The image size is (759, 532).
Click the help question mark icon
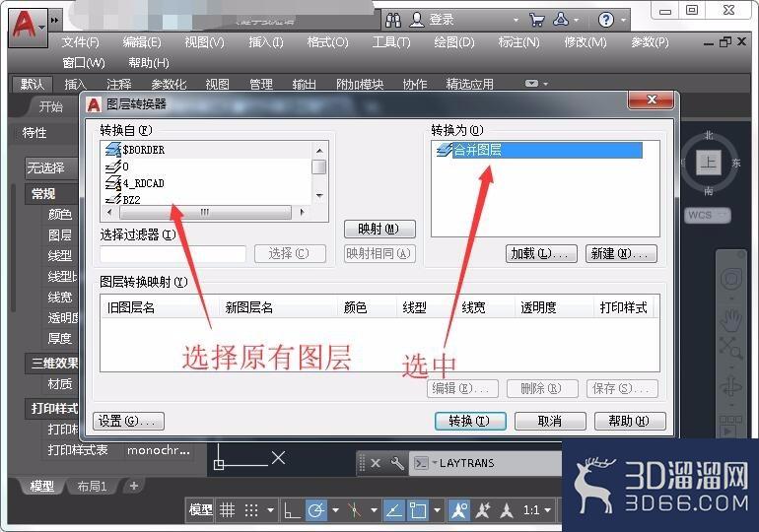point(606,20)
